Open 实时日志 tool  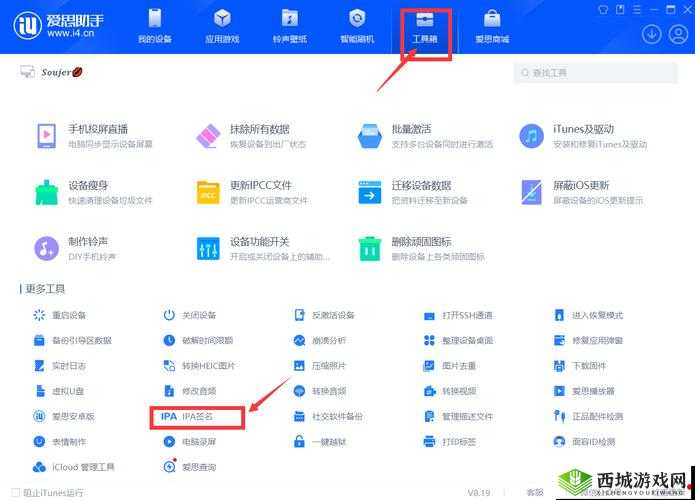[59, 366]
